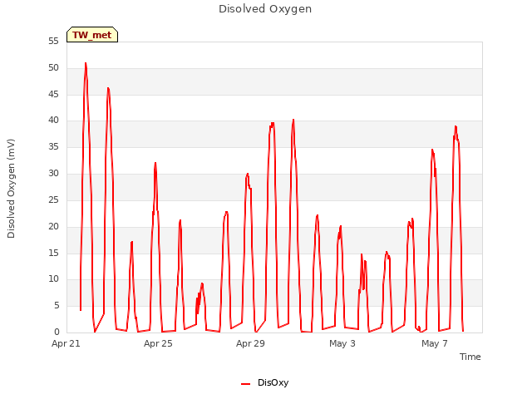The width and height of the screenshot is (532, 399).
Task: Click the y-axis value 30
Action: pos(53,174)
